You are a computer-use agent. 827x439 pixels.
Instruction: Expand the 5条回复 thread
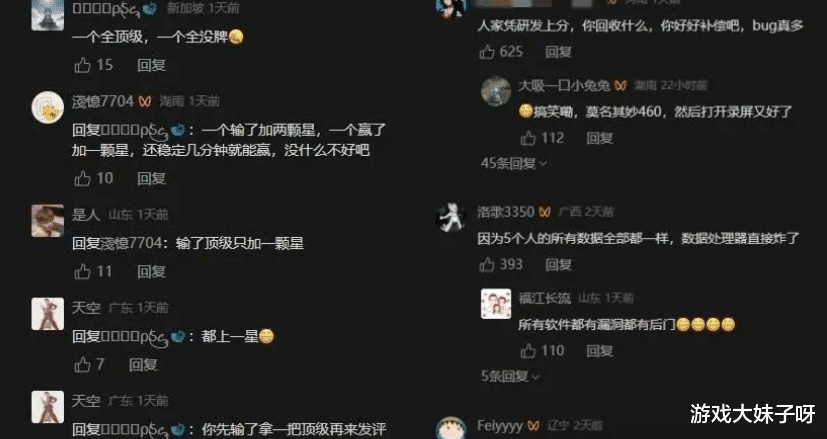[x=510, y=376]
